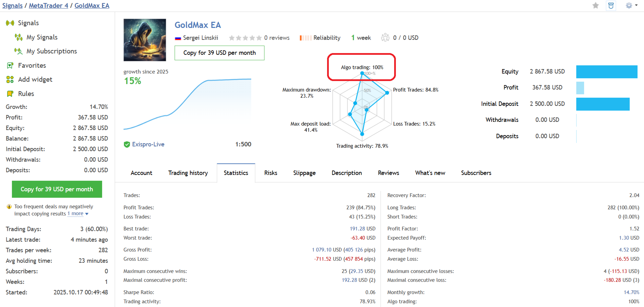Screen dimensions: 644x307
Task: Click the My Subscriptions sidebar icon
Action: point(18,51)
